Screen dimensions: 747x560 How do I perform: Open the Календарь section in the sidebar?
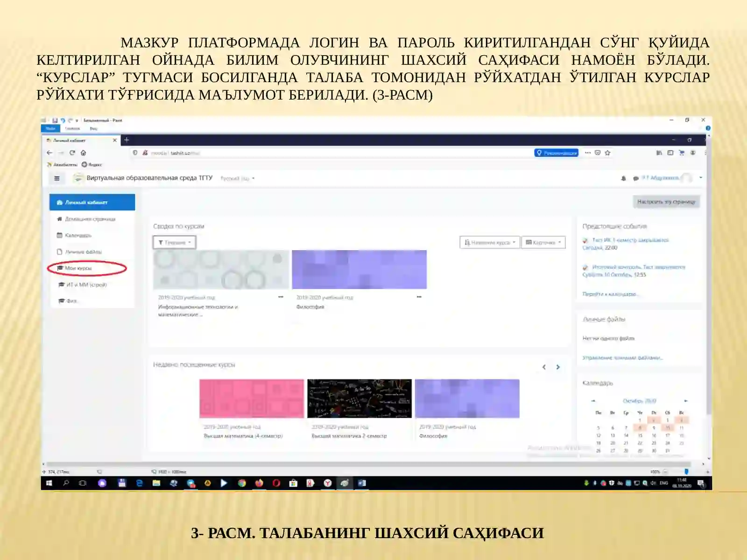coord(77,236)
